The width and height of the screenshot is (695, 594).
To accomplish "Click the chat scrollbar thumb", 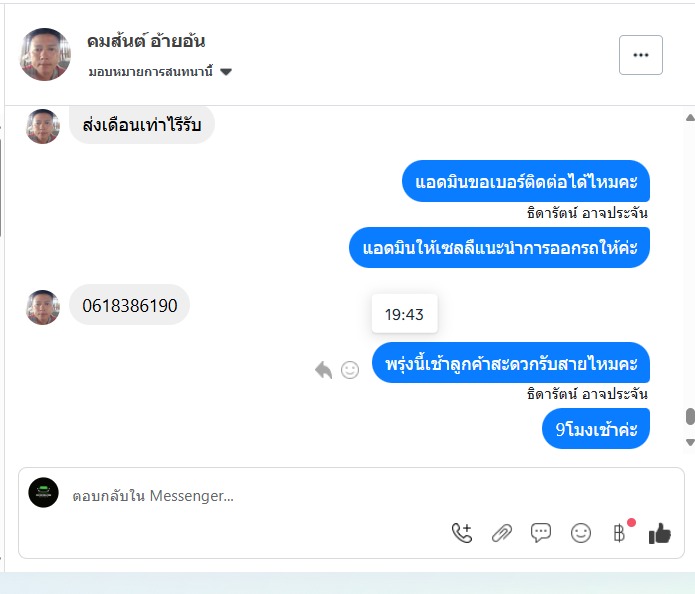I will coord(690,417).
